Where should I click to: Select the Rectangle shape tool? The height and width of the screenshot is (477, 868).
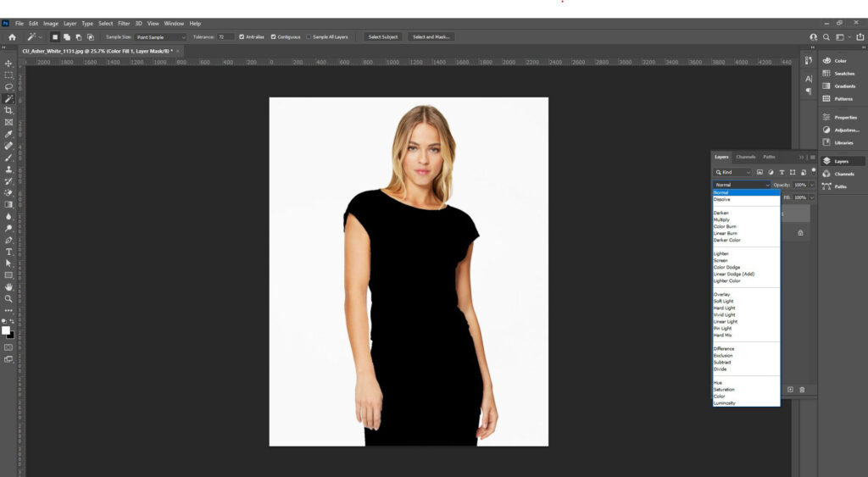point(8,275)
